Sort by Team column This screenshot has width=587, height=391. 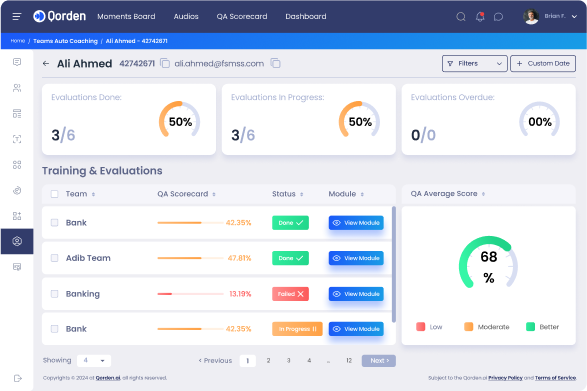[x=93, y=194]
